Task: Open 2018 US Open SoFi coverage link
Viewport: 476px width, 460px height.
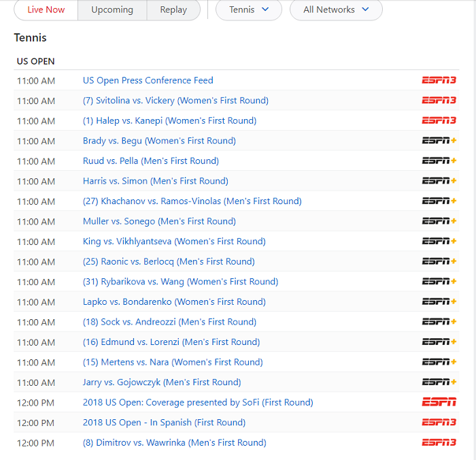Action: coord(198,402)
